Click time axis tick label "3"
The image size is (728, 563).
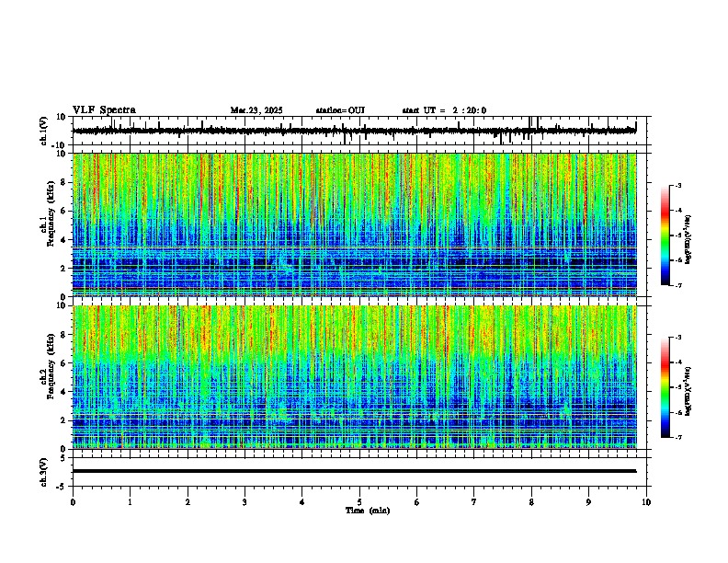[x=245, y=502]
